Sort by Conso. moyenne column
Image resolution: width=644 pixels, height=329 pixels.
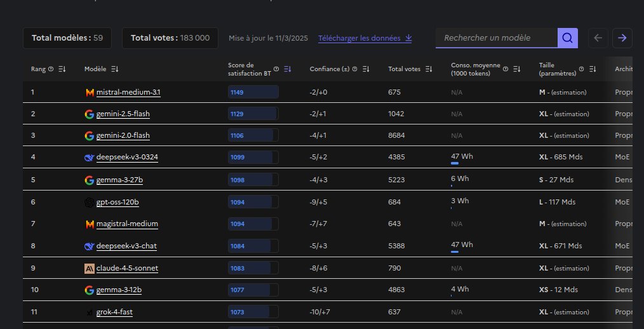tap(517, 69)
